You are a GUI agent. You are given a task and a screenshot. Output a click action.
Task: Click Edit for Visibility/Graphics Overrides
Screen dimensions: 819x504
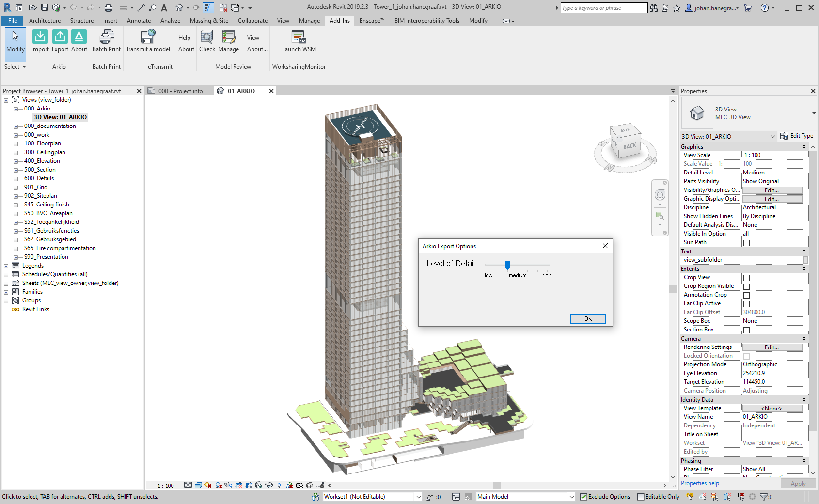[x=772, y=190]
